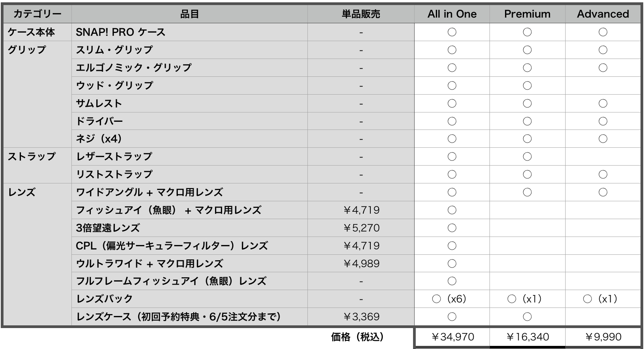Click the All in One レンズバック (x6) cell

click(x=452, y=299)
